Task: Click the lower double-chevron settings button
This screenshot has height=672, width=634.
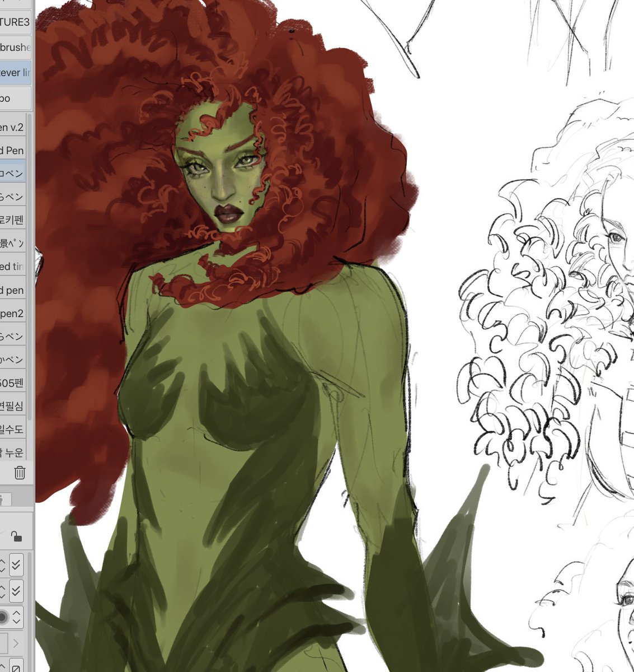Action: point(16,590)
